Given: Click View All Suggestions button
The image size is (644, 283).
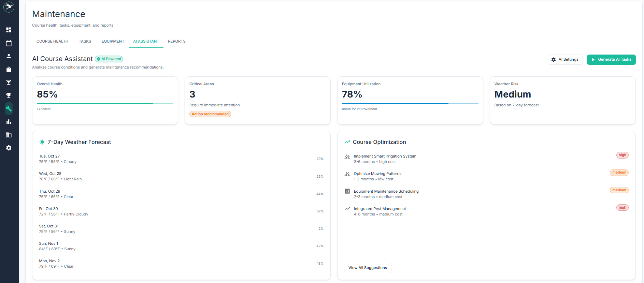Looking at the screenshot, I should [368, 268].
